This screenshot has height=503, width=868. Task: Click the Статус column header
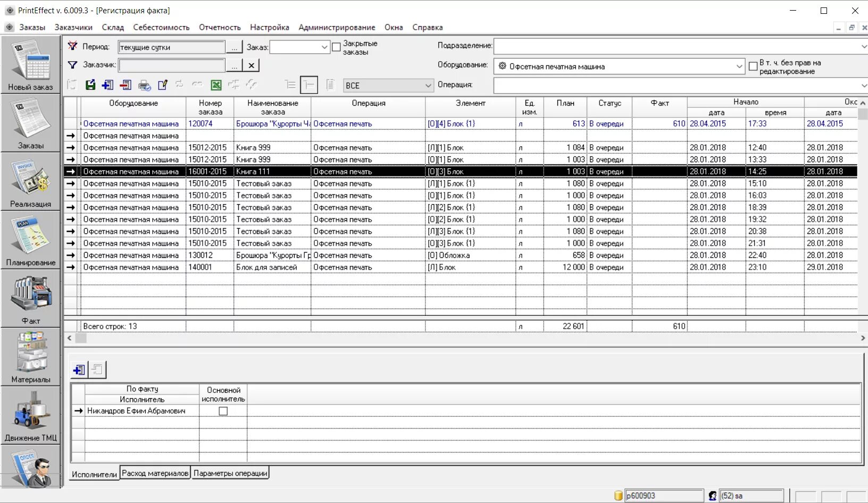(x=610, y=107)
